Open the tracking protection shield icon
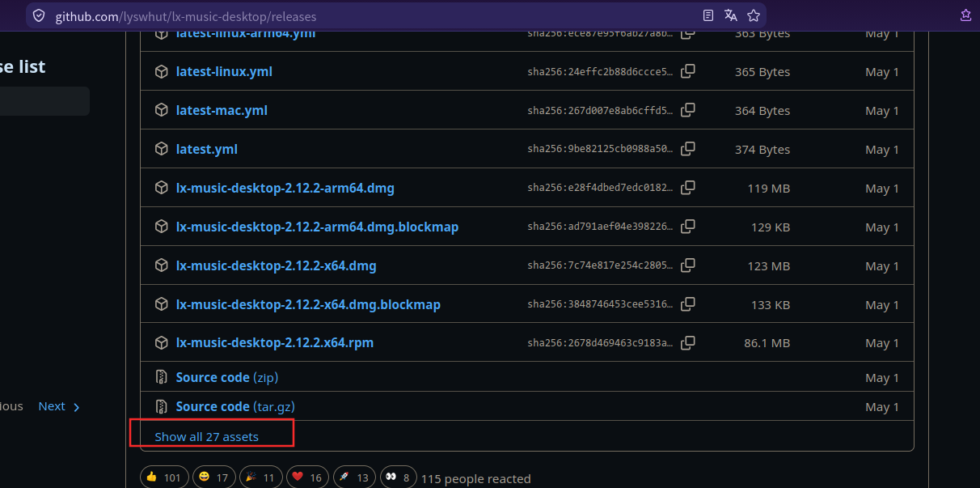Screen dimensions: 980x488 [x=39, y=15]
